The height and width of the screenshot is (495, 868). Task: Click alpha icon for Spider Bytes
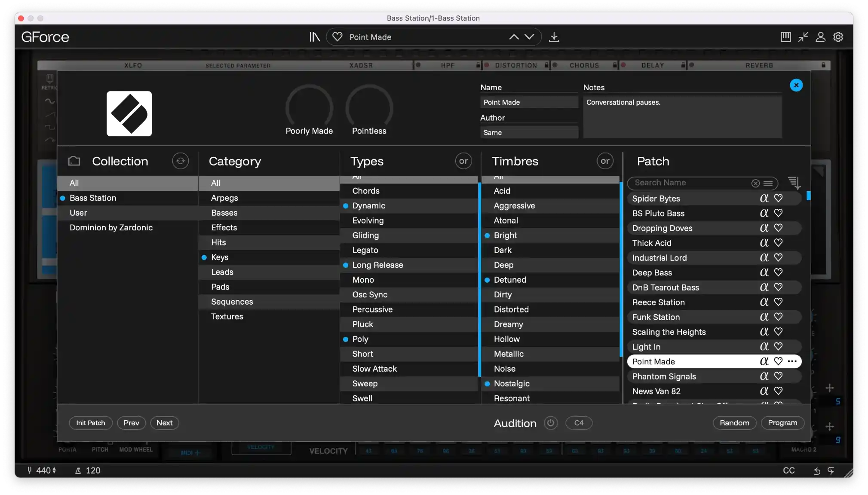point(764,198)
